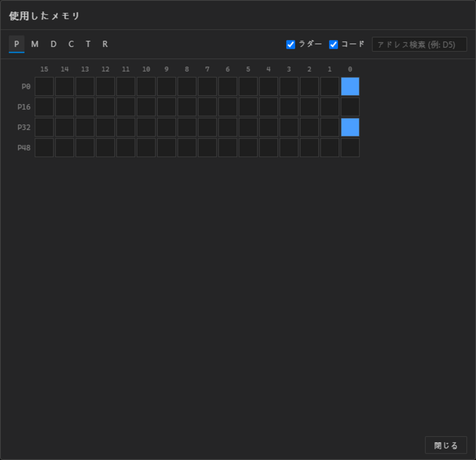Image resolution: width=476 pixels, height=460 pixels.
Task: Click the P16 row label
Action: pyautogui.click(x=24, y=107)
